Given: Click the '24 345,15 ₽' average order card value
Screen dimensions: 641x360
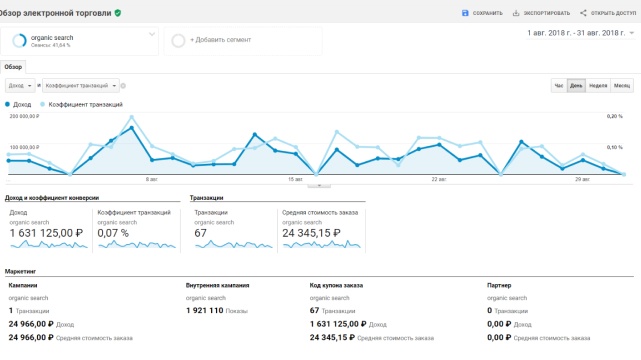Looking at the screenshot, I should (312, 233).
